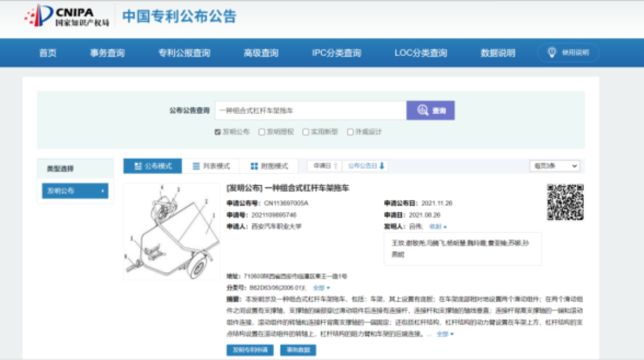Expand all 分类号 with 全部
Viewport: 644px width, 360px height.
point(321,288)
